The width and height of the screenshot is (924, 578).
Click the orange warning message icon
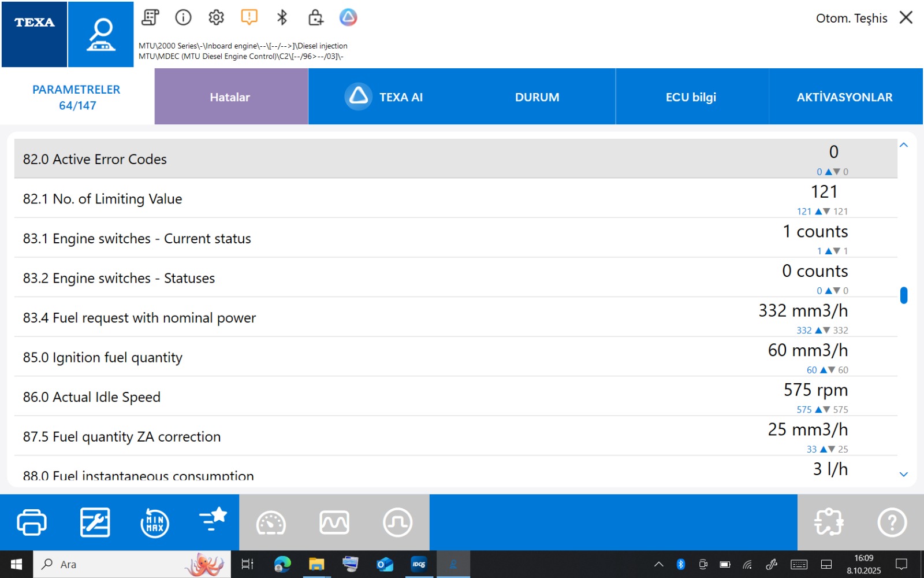249,17
